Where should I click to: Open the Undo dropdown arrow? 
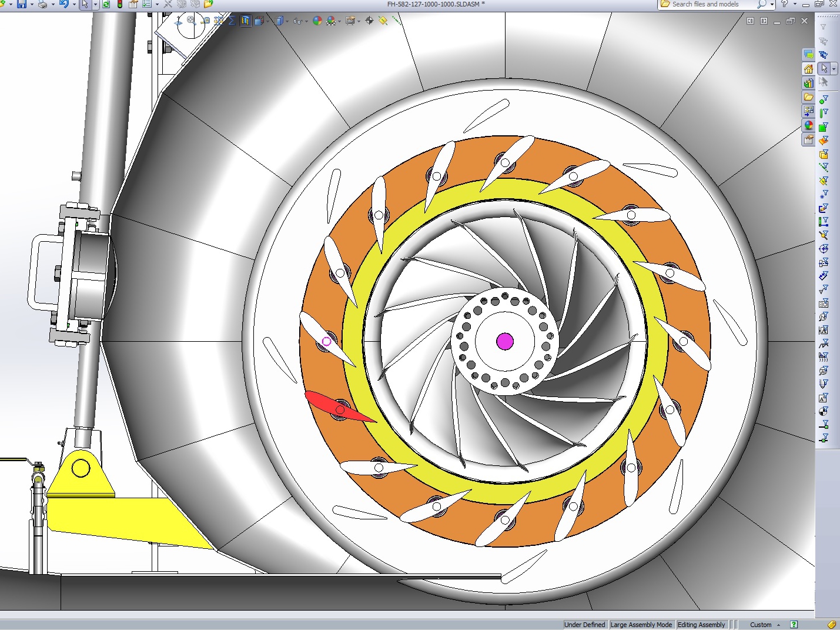click(74, 5)
